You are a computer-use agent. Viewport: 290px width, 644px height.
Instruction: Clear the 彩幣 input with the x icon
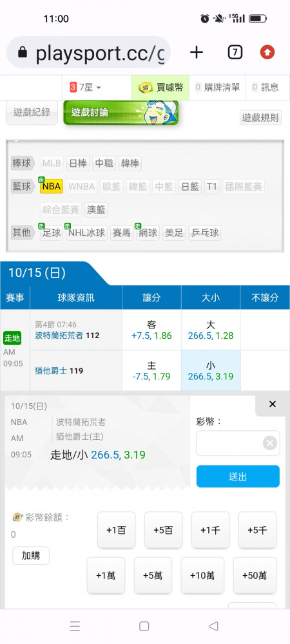(x=270, y=443)
